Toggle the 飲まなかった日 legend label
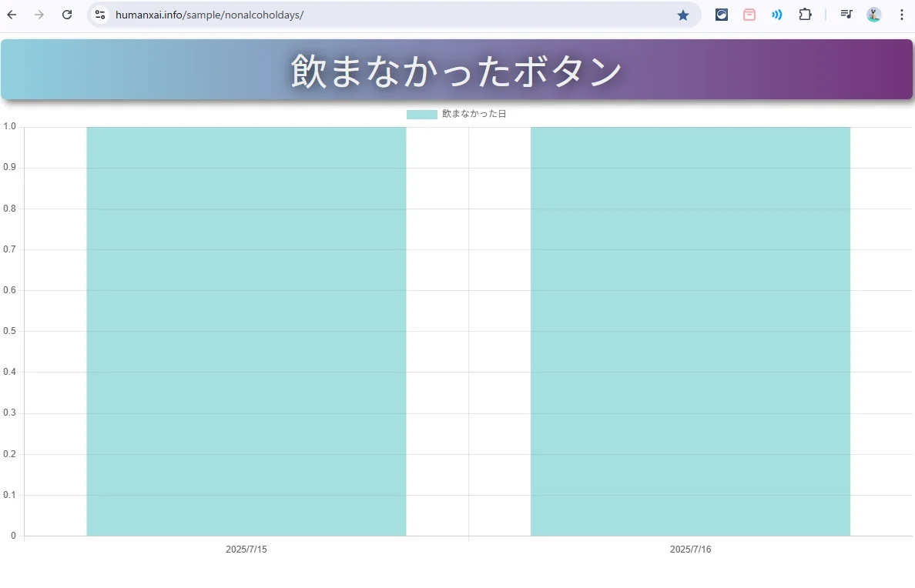Image resolution: width=915 pixels, height=588 pixels. 474,114
